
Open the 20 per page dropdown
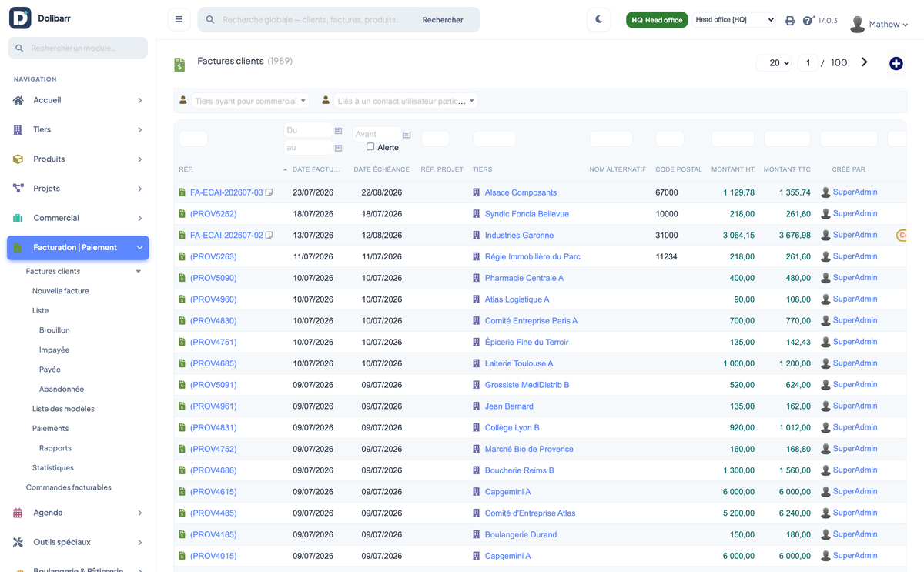coord(775,63)
